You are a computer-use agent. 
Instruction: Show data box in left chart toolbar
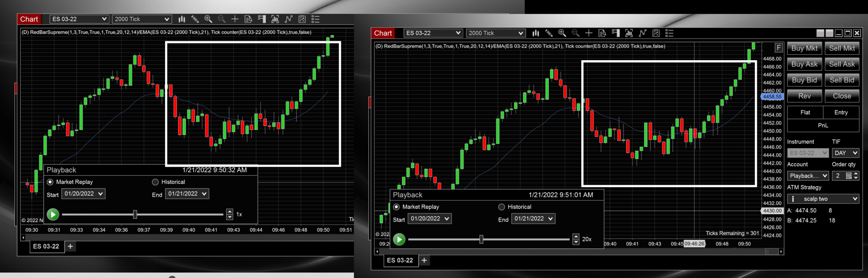pyautogui.click(x=248, y=19)
